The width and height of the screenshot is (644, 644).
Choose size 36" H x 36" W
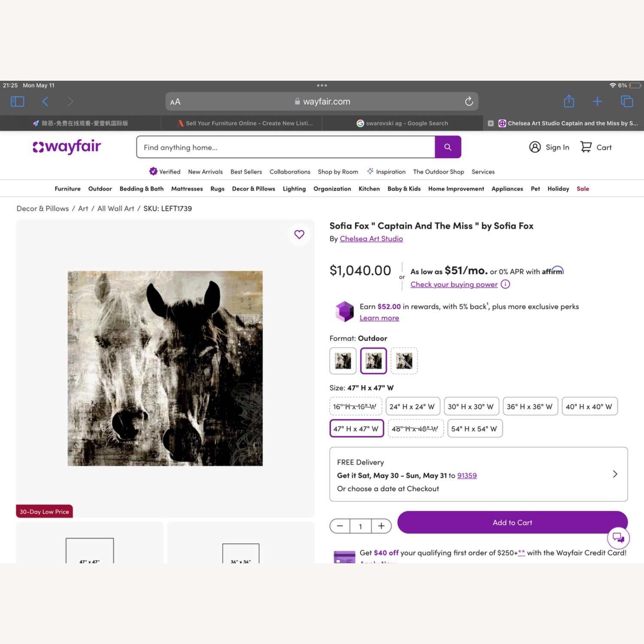pos(530,407)
